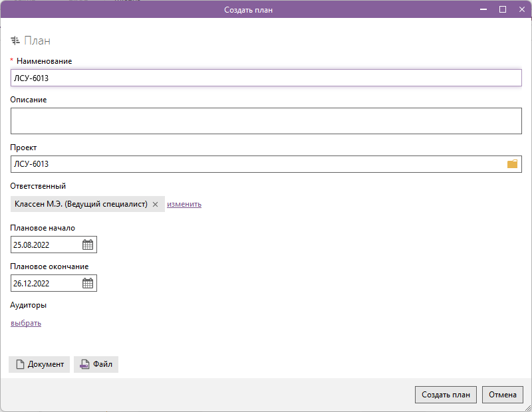
Task: Click the изменить link
Action: point(184,205)
